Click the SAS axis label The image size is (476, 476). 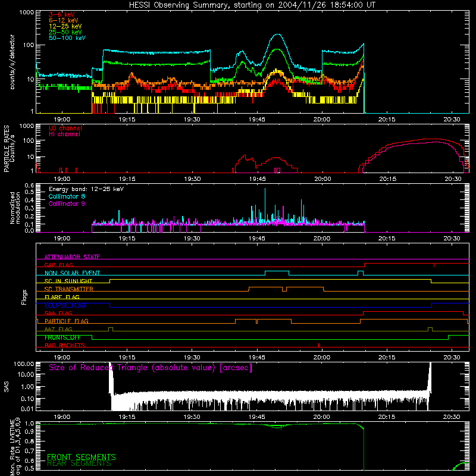tap(7, 387)
